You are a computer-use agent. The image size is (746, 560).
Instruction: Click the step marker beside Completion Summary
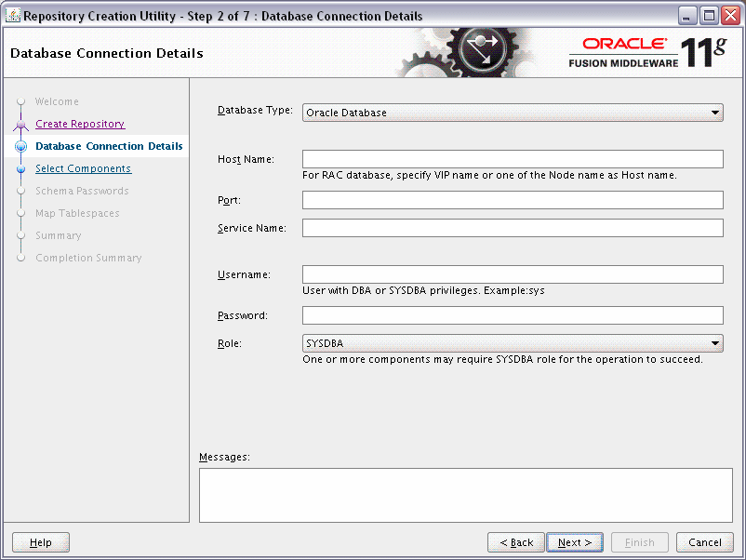[20, 258]
